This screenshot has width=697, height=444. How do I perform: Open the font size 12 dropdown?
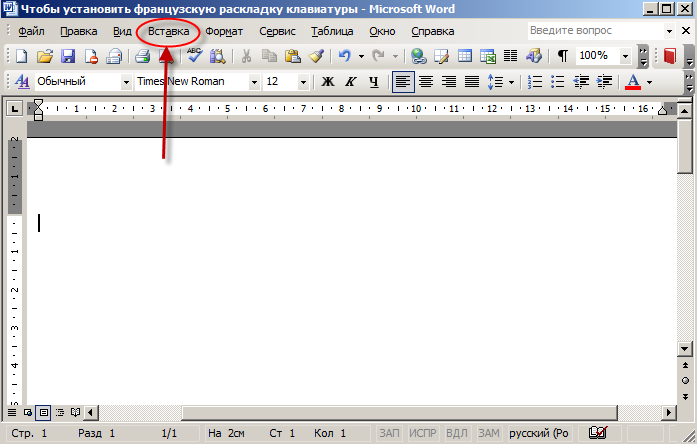pyautogui.click(x=303, y=82)
